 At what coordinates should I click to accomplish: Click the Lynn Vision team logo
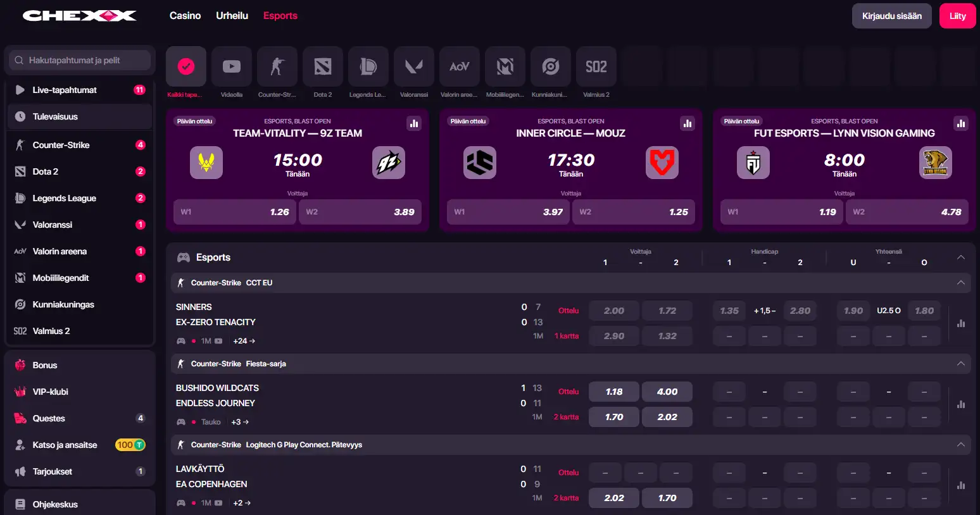coord(936,163)
